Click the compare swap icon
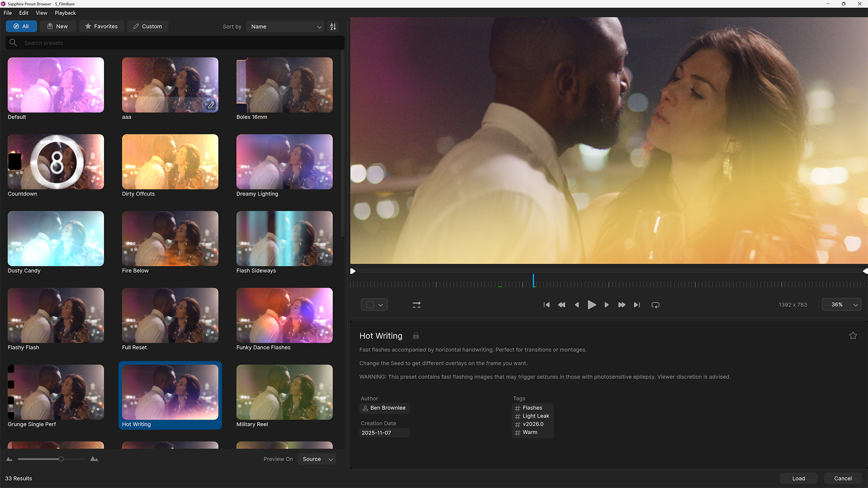 point(417,305)
